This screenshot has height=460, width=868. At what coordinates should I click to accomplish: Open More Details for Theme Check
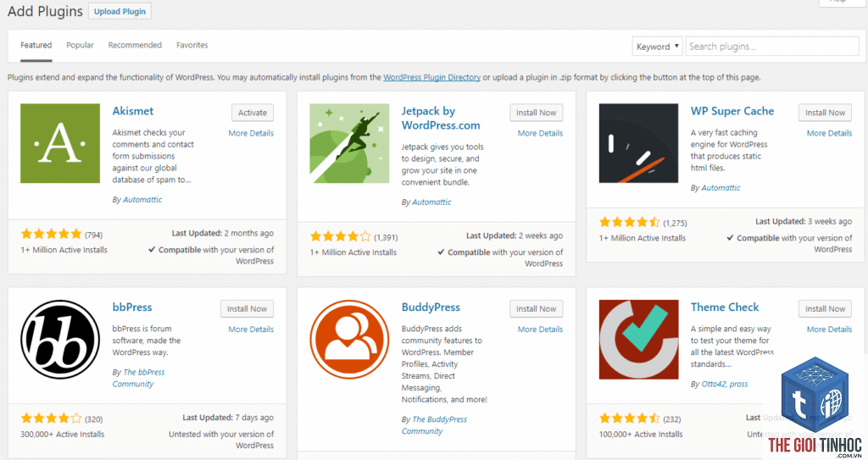coord(829,329)
